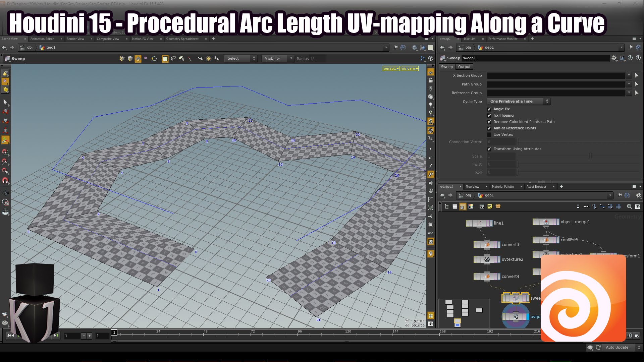
Task: Click the Twist slider track
Action: pyautogui.click(x=579, y=164)
